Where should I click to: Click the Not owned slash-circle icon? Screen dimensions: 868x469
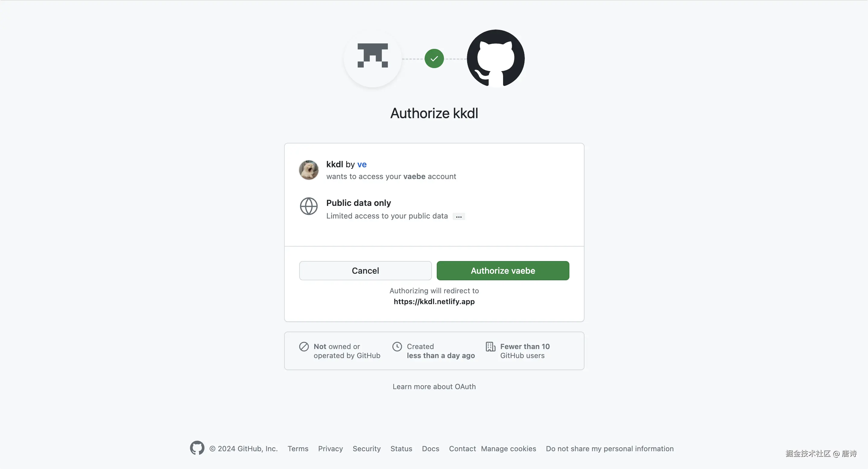pyautogui.click(x=304, y=346)
